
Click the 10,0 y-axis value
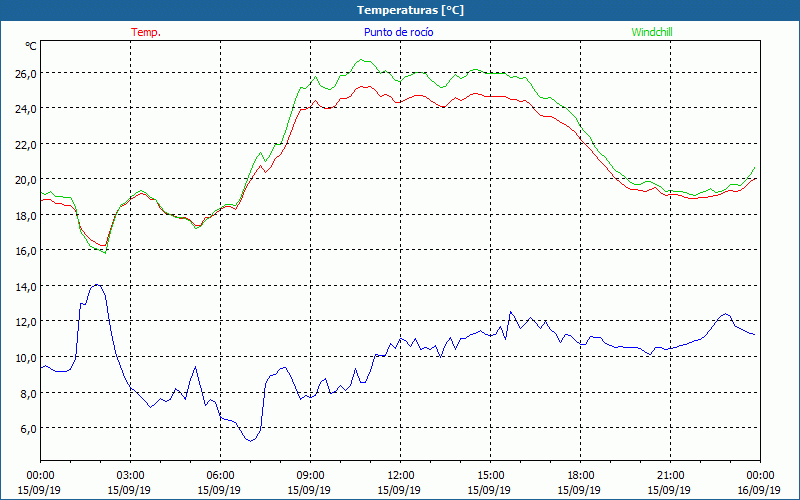click(x=25, y=357)
